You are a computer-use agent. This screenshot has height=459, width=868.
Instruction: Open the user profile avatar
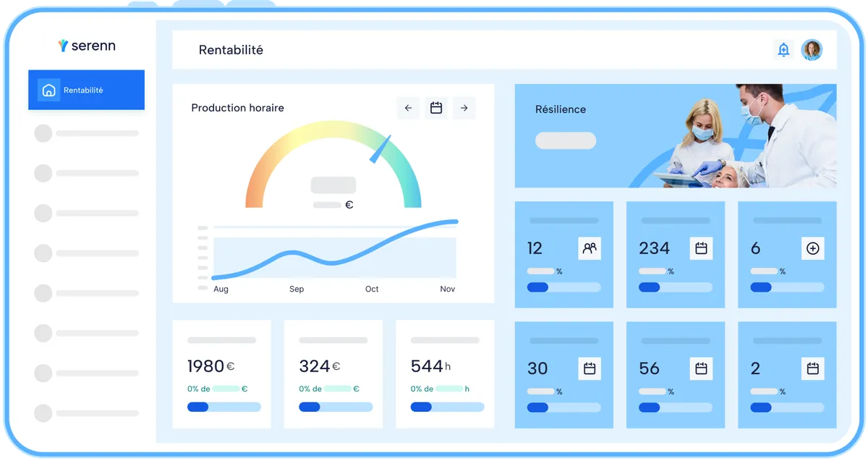[812, 49]
